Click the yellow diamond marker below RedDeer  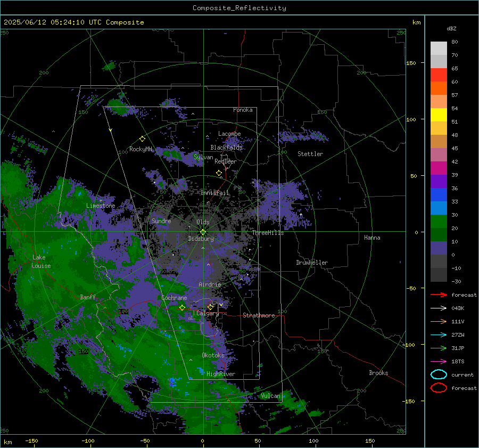pos(219,173)
